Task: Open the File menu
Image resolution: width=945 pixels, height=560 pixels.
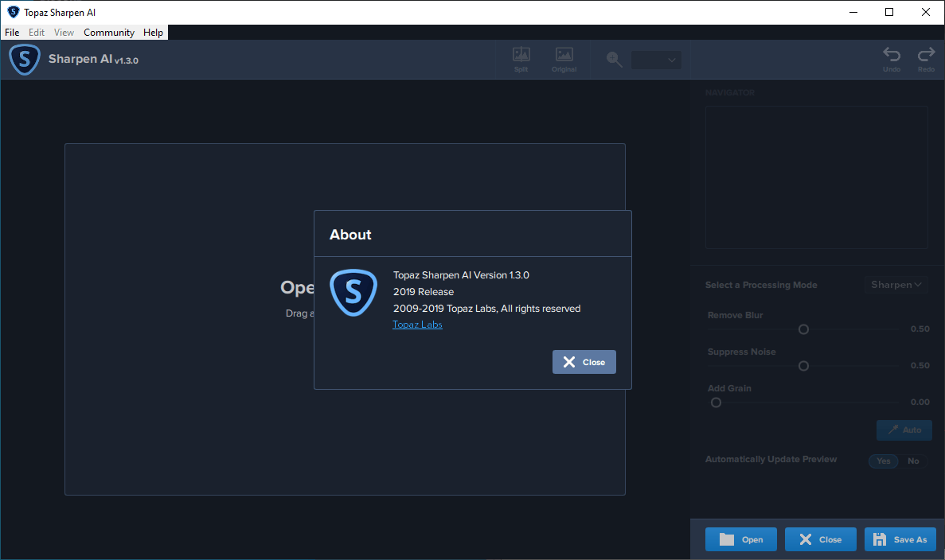Action: tap(12, 33)
